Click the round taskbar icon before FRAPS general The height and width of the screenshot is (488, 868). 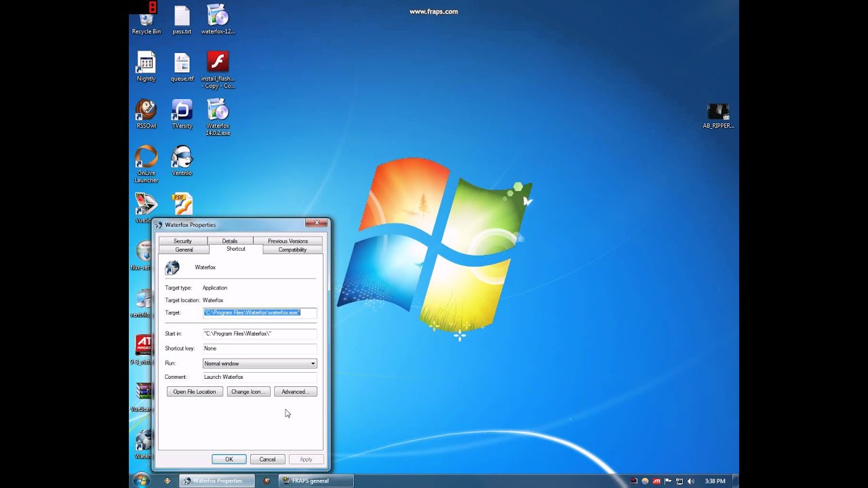click(267, 481)
